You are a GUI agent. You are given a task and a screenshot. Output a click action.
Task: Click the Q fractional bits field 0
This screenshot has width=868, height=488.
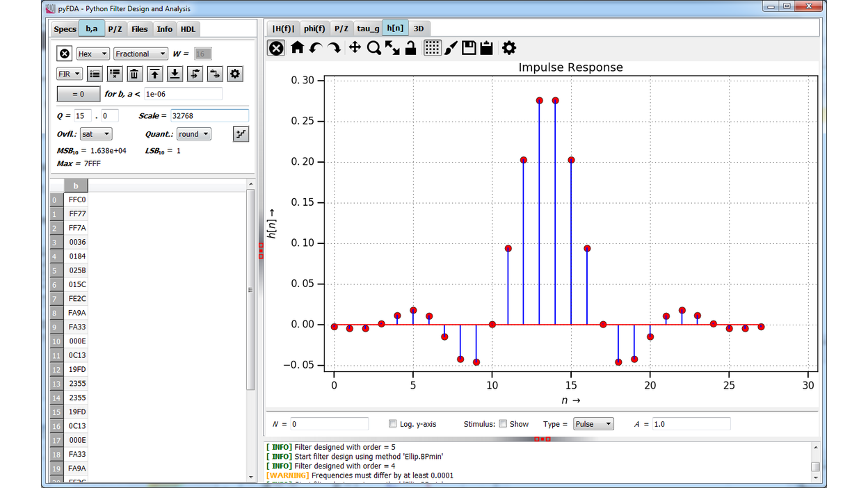110,116
